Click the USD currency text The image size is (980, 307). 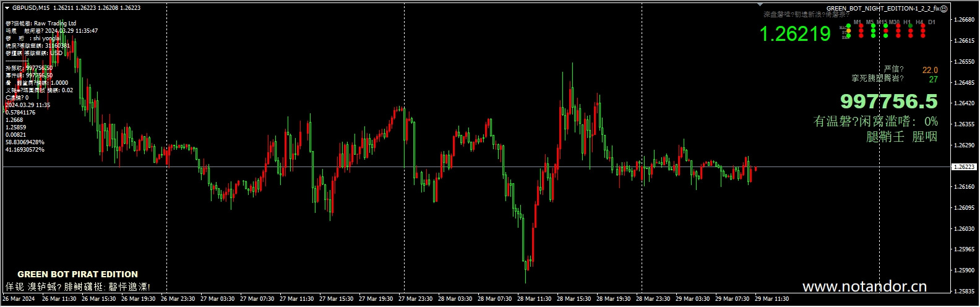56,53
